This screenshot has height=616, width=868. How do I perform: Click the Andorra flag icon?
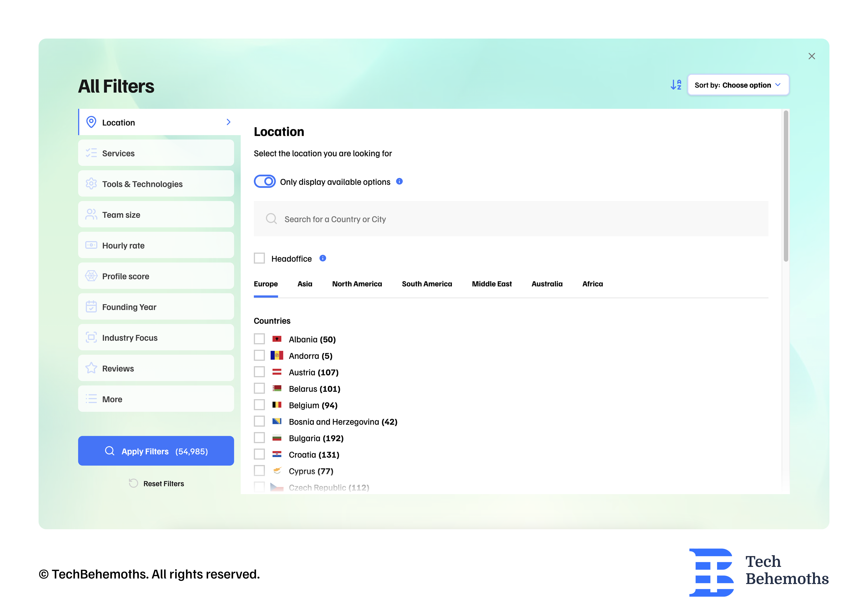click(277, 355)
